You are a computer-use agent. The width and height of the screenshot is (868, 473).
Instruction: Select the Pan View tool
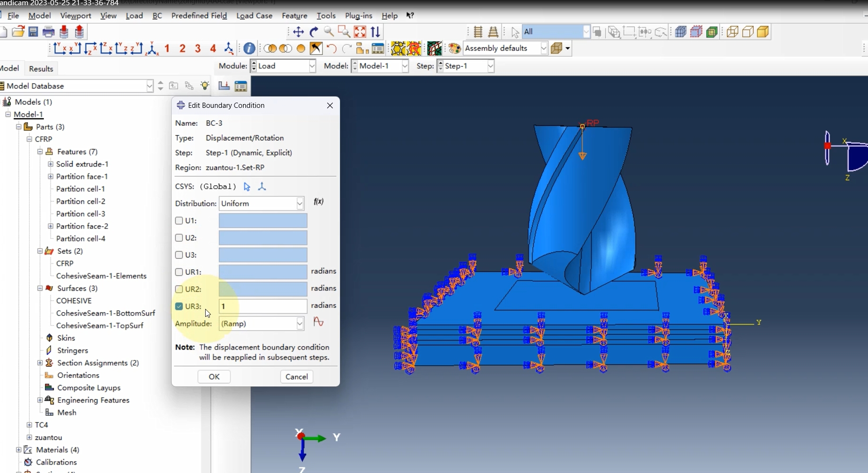point(298,32)
